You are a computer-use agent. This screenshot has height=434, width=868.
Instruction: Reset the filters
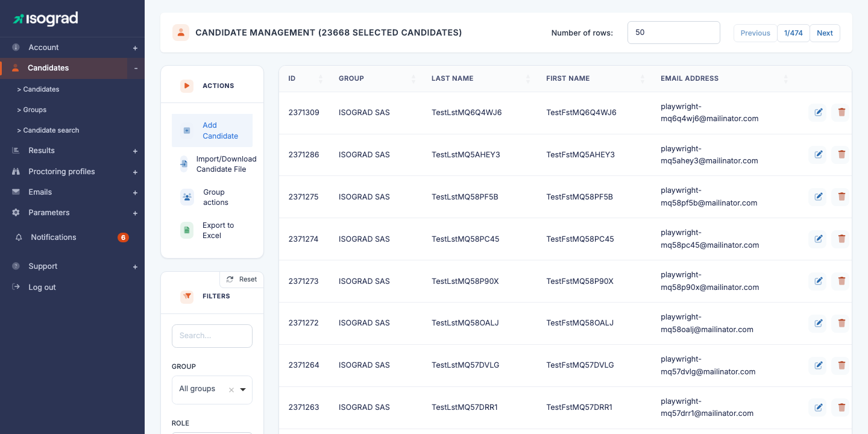pos(242,279)
